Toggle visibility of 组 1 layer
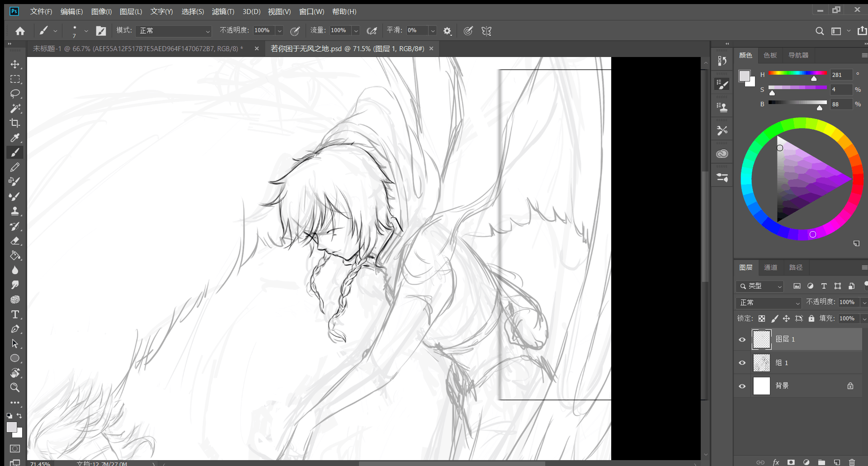The image size is (868, 466). pyautogui.click(x=742, y=363)
